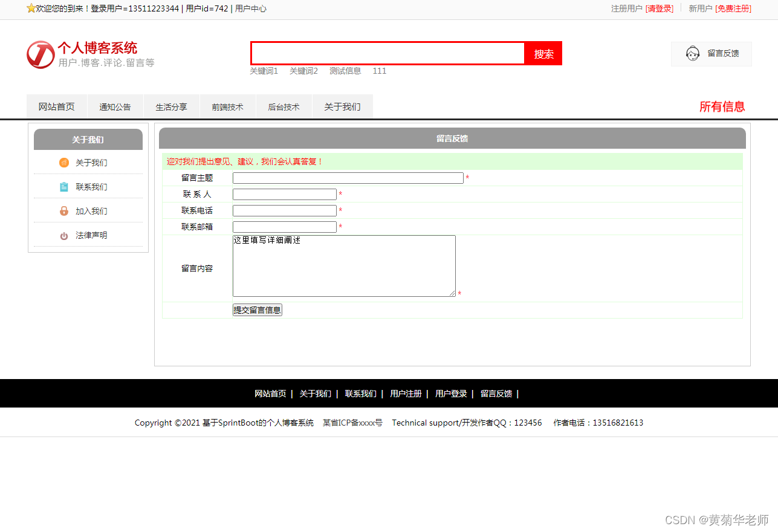Click the 联系人 input field
This screenshot has height=532, width=778.
(x=285, y=195)
